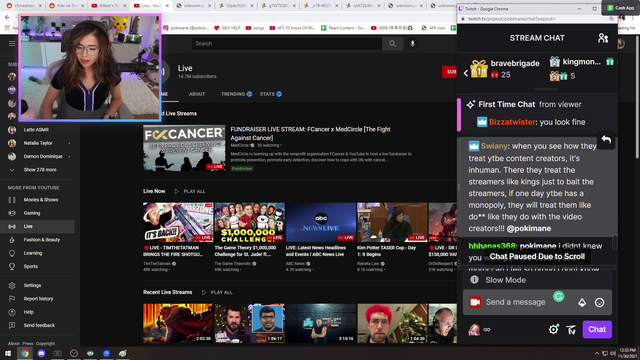640x360 pixels.
Task: Open the songs bookmark
Action: tap(255, 28)
